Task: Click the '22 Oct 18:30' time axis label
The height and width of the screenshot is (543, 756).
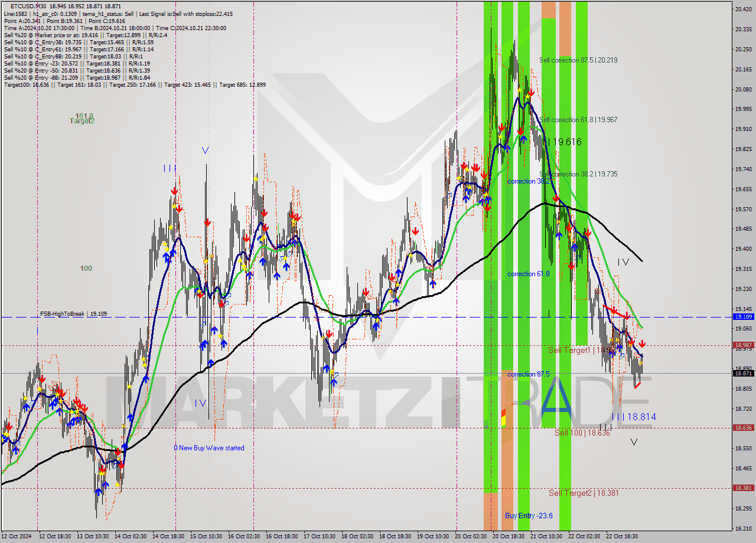Action: (x=623, y=537)
